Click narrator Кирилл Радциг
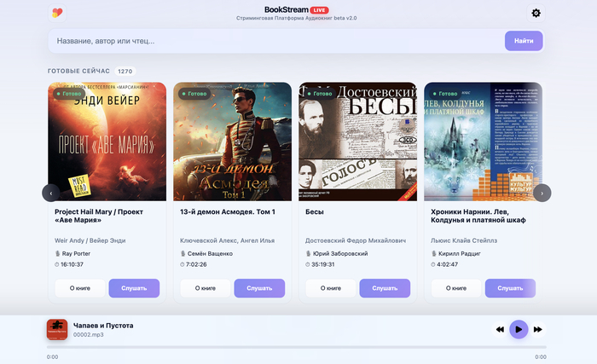 click(460, 253)
